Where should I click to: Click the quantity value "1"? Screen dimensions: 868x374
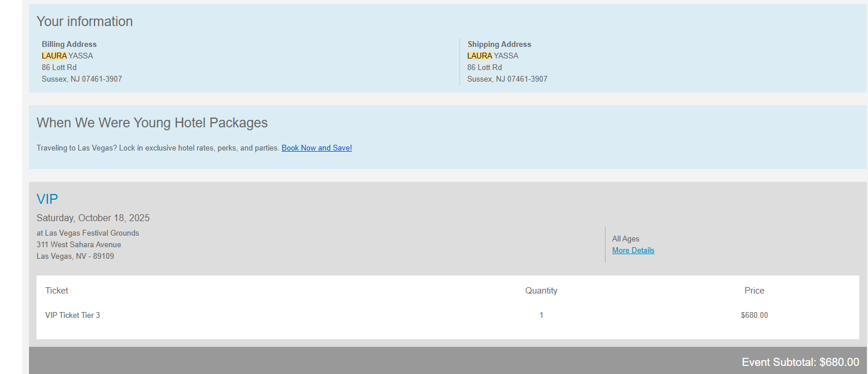tap(541, 315)
